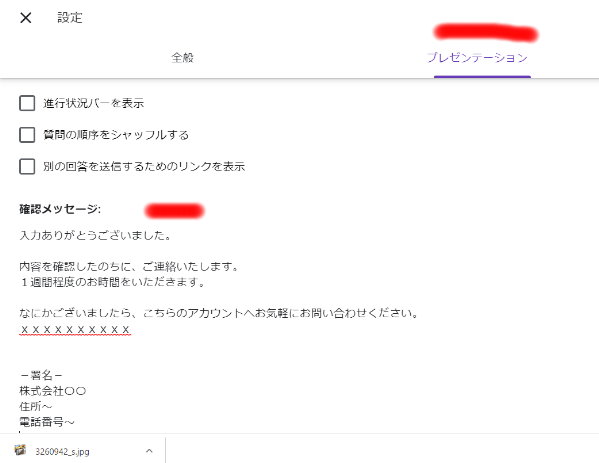Click the 質問の順序をシャッフルする label text
599x463 pixels.
116,135
